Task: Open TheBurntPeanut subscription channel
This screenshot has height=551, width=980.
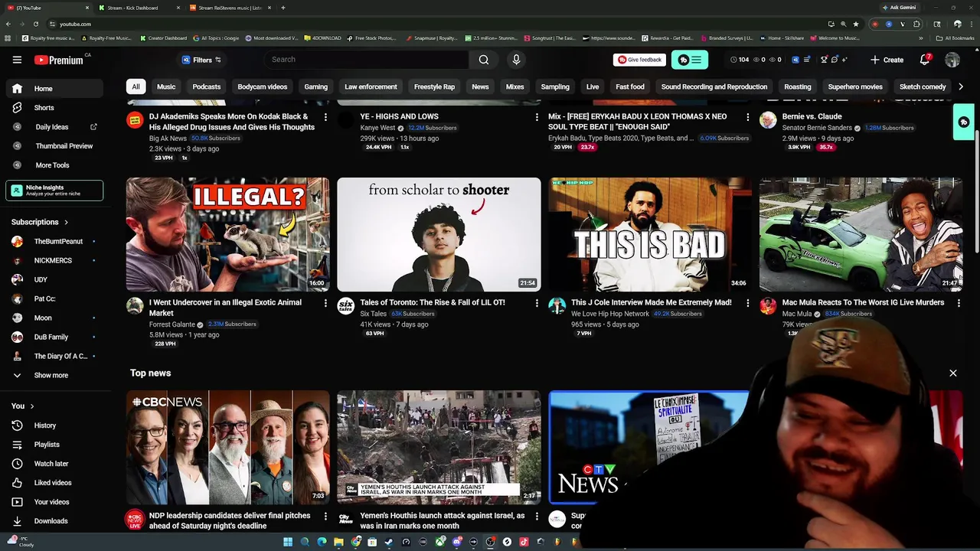Action: click(58, 242)
